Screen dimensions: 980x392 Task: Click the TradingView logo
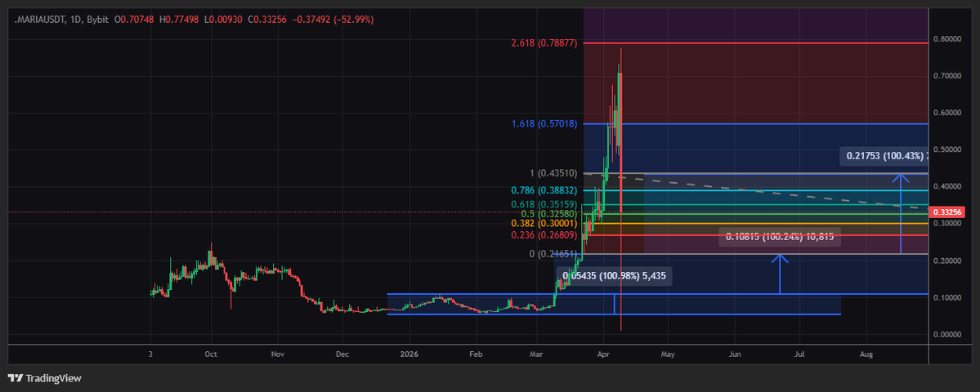tap(44, 378)
